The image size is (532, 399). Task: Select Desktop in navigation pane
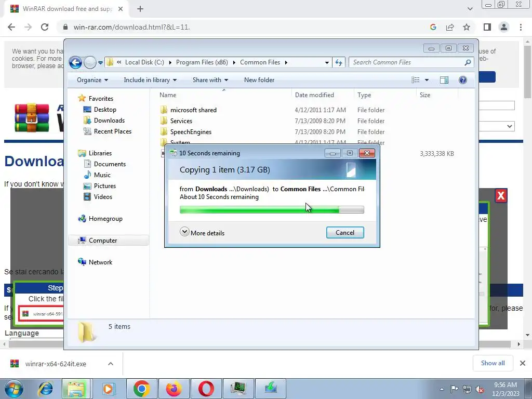coord(105,110)
